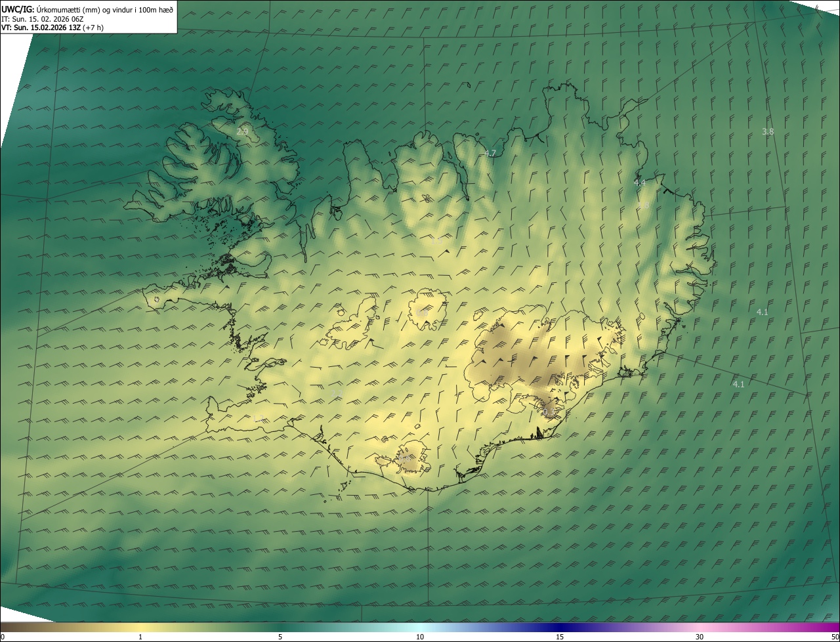Click the small round glacier outline in central Iceland
This screenshot has width=840, height=642.
(x=427, y=309)
